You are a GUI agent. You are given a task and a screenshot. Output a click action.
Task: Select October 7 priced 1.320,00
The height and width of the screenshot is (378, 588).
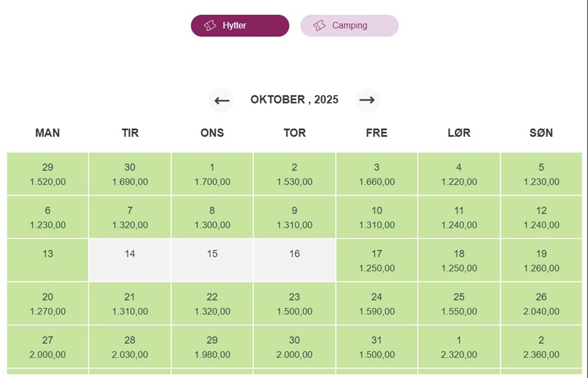point(130,217)
